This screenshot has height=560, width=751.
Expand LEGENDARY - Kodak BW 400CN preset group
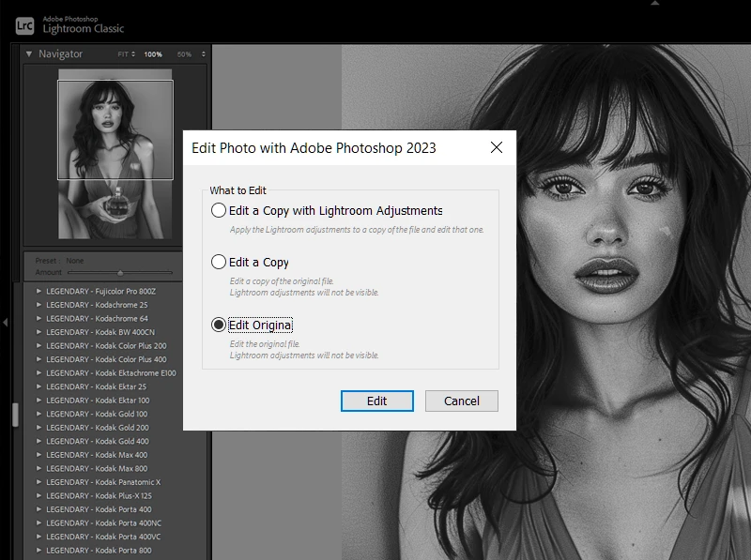(x=39, y=332)
